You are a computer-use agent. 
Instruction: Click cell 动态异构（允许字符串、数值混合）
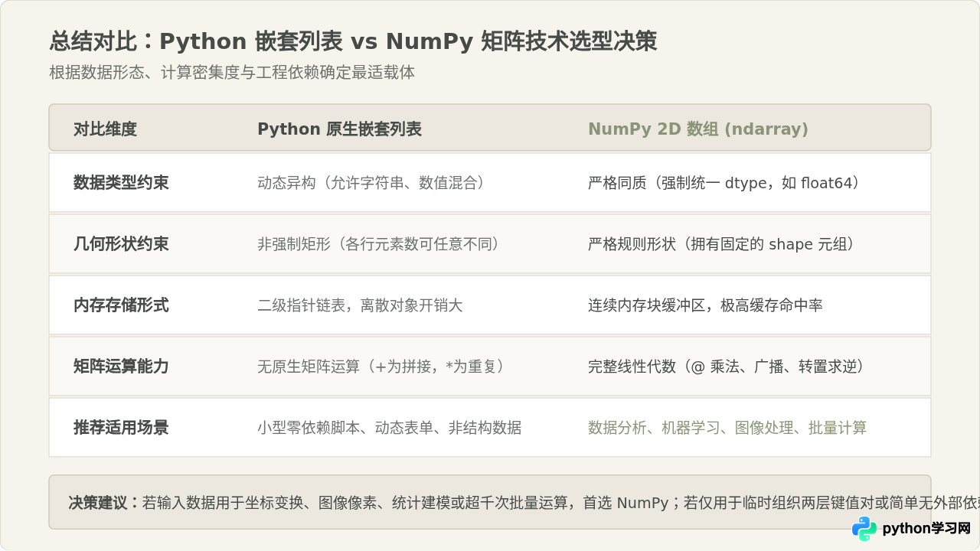(x=371, y=182)
